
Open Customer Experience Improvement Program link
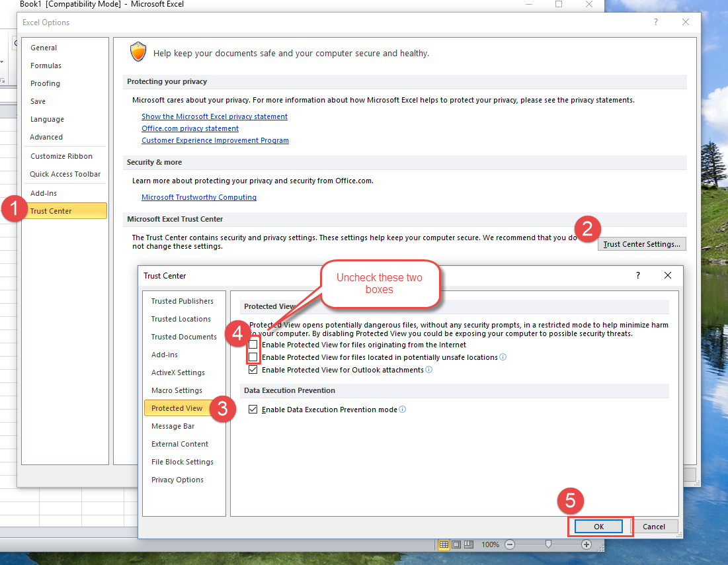click(x=215, y=140)
